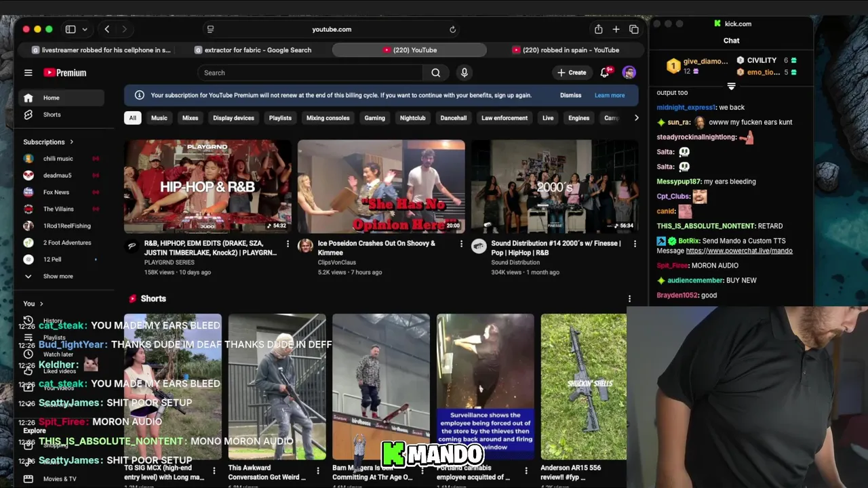Click Safari share icon
Image resolution: width=868 pixels, height=488 pixels.
[598, 29]
